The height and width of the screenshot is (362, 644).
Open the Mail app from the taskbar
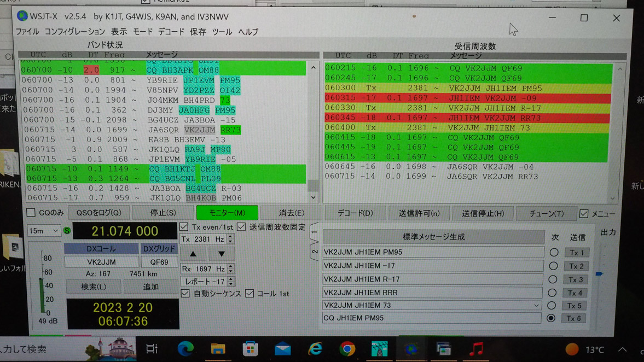pyautogui.click(x=282, y=348)
